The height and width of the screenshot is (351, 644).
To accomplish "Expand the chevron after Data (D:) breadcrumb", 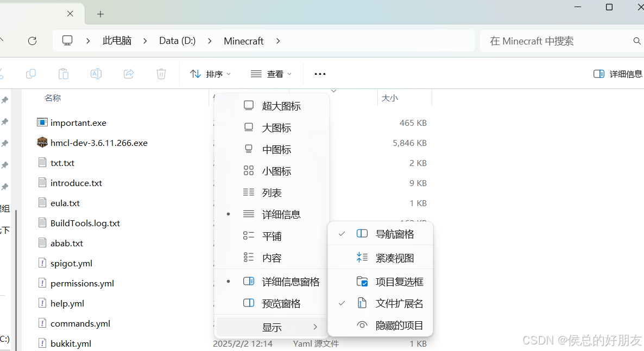I will 210,41.
